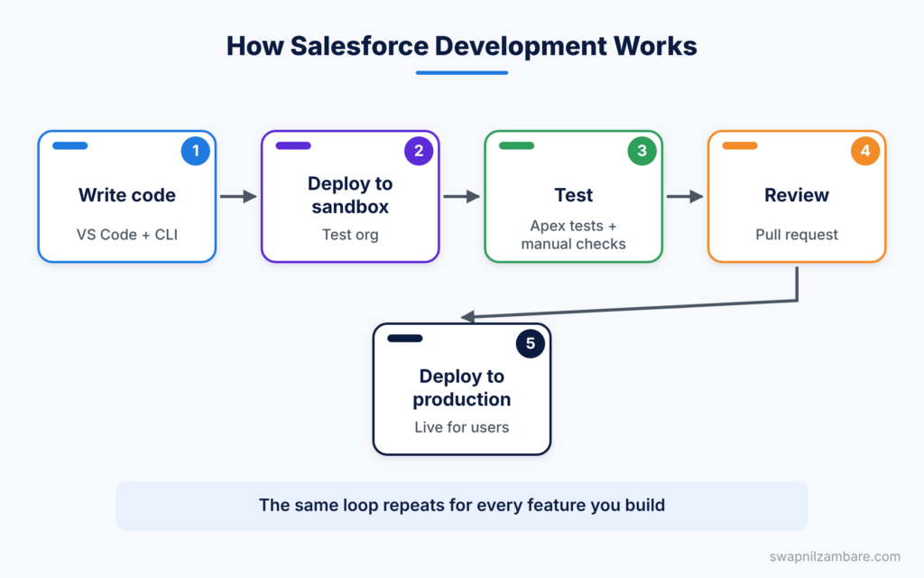The image size is (924, 578).
Task: Click the 'How Salesforce Development Works' title
Action: point(461,46)
